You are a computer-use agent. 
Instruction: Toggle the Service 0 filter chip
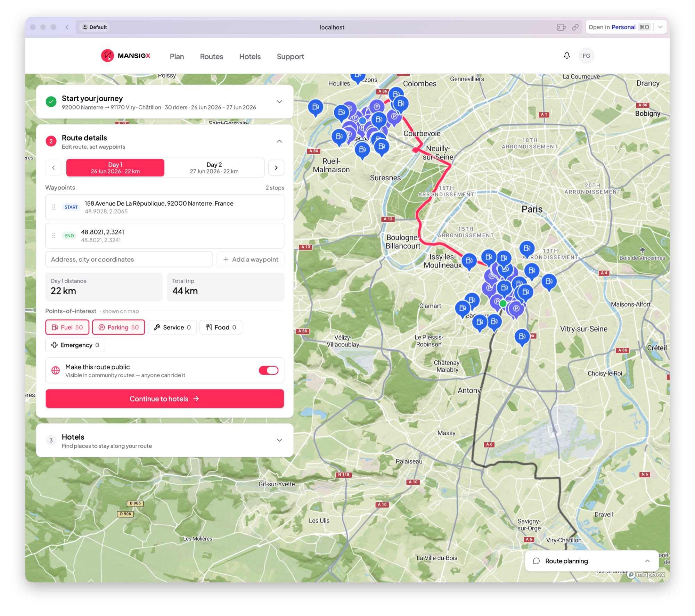pyautogui.click(x=172, y=327)
